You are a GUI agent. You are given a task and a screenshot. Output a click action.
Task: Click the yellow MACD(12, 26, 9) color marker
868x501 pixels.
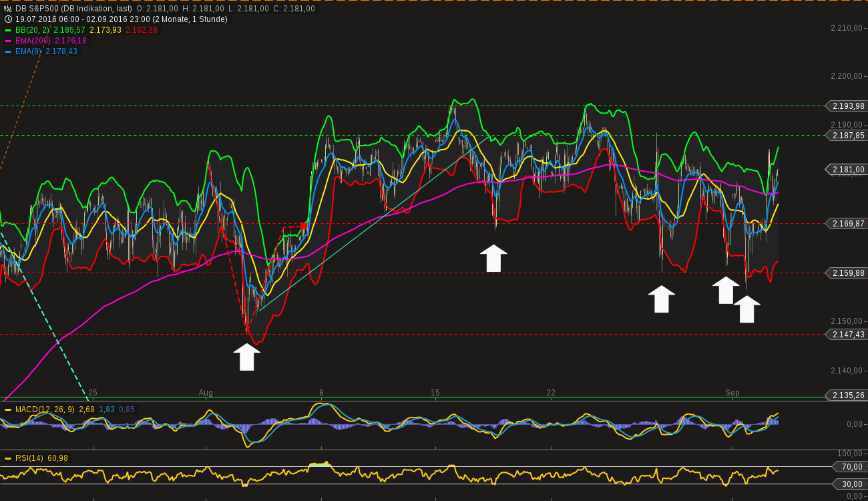tap(8, 409)
